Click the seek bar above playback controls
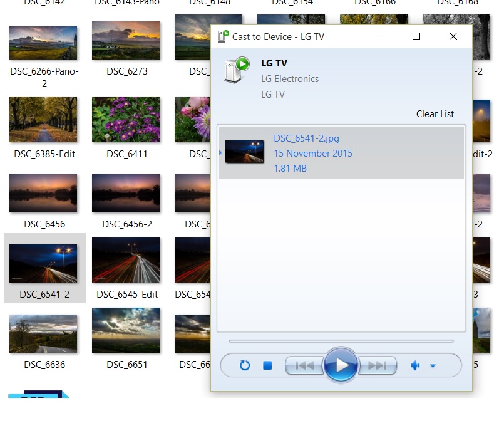Viewport: 504px width, 438px height. click(x=341, y=342)
